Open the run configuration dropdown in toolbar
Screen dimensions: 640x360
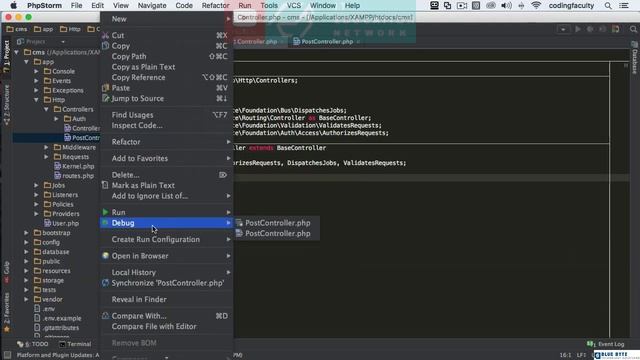coord(563,29)
